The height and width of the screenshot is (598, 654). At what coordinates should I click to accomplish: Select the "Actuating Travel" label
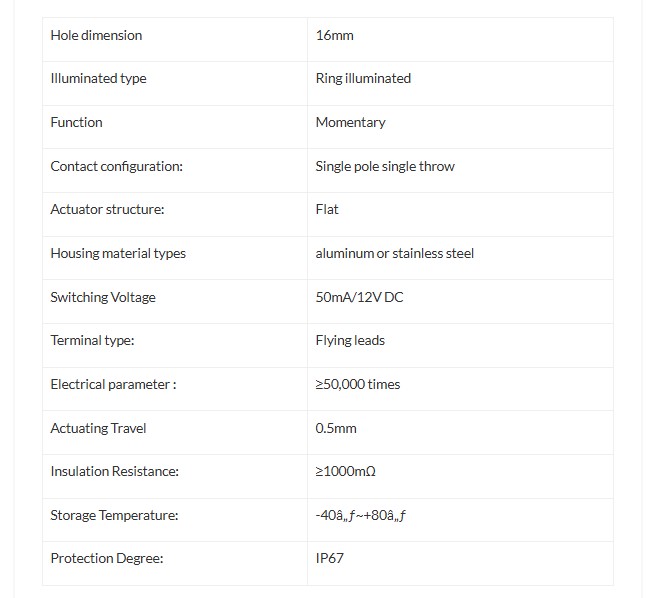pyautogui.click(x=98, y=428)
